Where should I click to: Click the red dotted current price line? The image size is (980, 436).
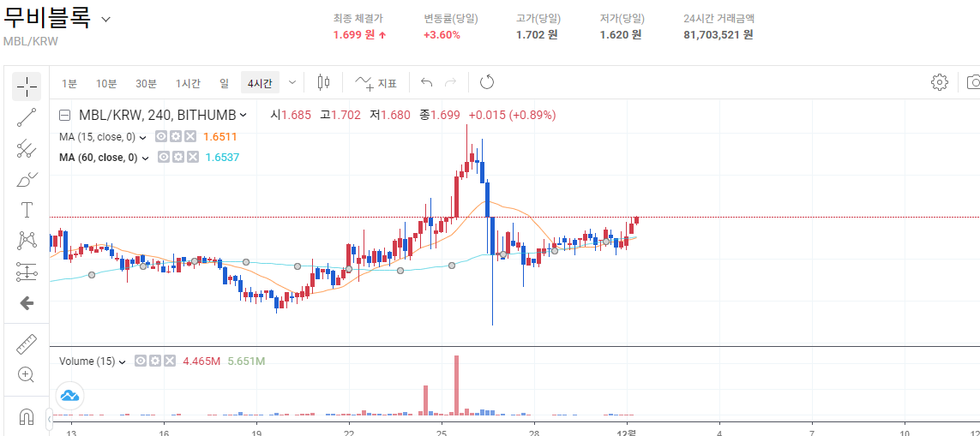515,218
